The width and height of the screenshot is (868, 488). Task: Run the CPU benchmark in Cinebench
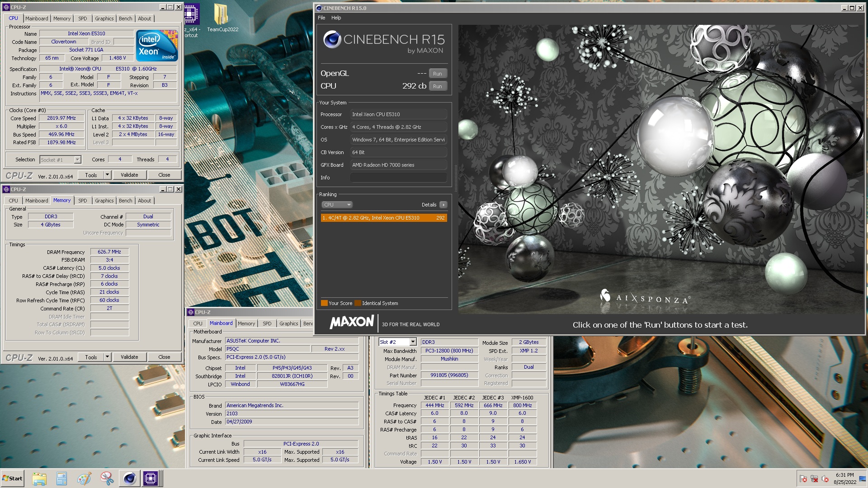click(x=437, y=86)
